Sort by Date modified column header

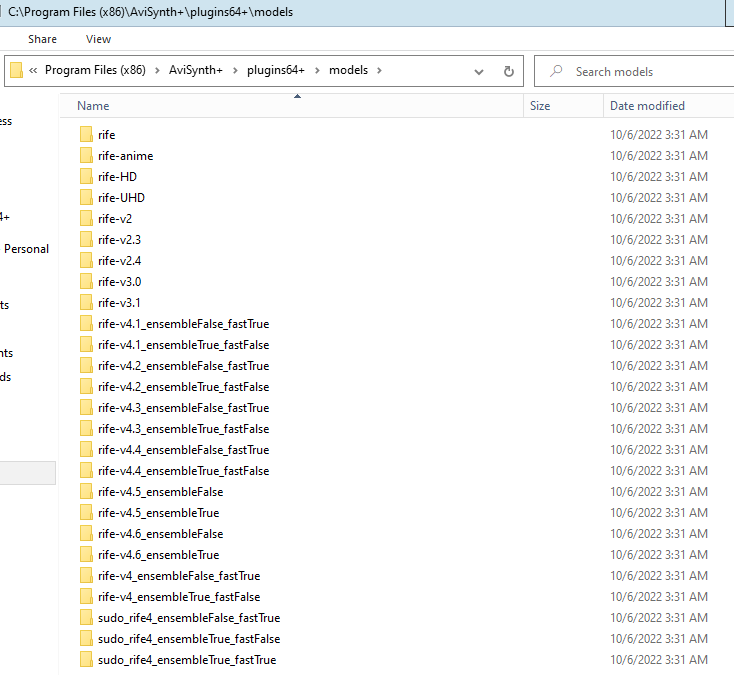tap(669, 106)
